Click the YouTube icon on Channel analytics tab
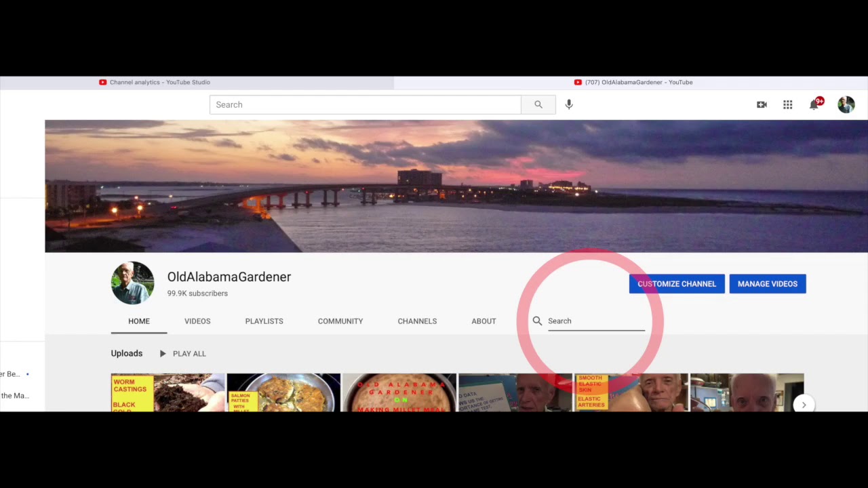Screen dimensions: 868x488 pos(102,82)
